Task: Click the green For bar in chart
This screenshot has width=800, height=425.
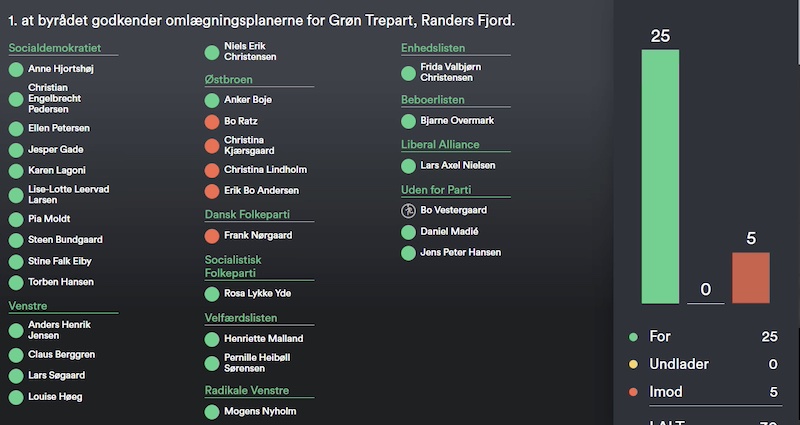Action: (x=659, y=175)
